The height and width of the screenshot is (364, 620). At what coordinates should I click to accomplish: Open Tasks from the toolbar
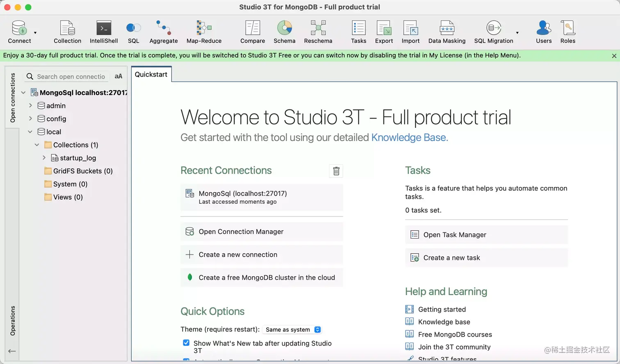(x=359, y=32)
